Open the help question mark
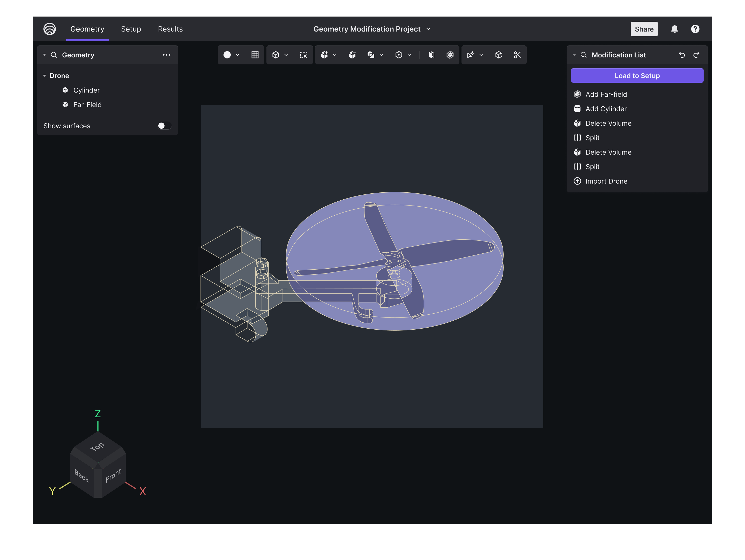 pyautogui.click(x=695, y=29)
